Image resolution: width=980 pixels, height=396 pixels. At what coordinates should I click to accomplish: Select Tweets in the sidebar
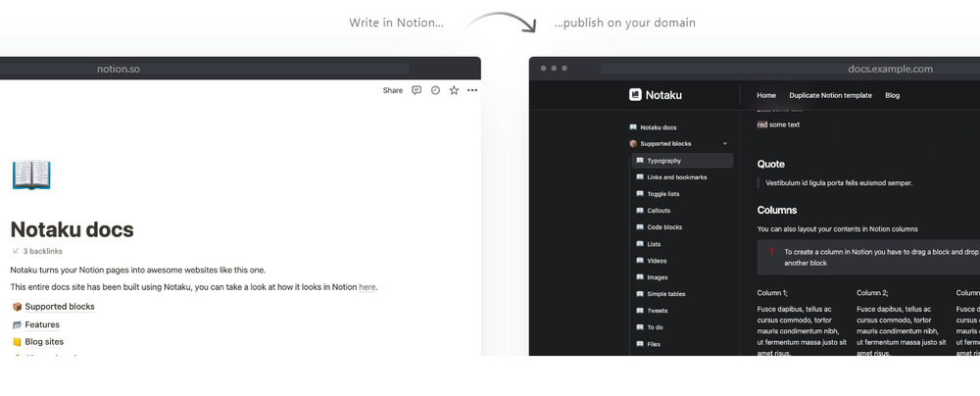pyautogui.click(x=658, y=311)
